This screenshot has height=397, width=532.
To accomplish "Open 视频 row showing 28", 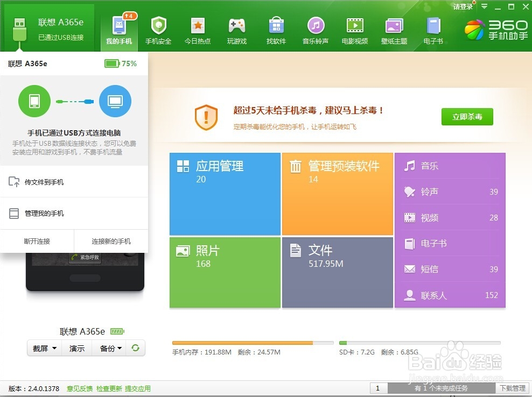I will pyautogui.click(x=450, y=217).
